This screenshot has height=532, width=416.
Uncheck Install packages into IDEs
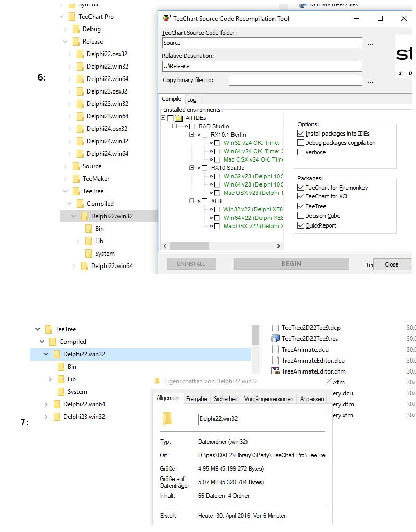(x=301, y=134)
